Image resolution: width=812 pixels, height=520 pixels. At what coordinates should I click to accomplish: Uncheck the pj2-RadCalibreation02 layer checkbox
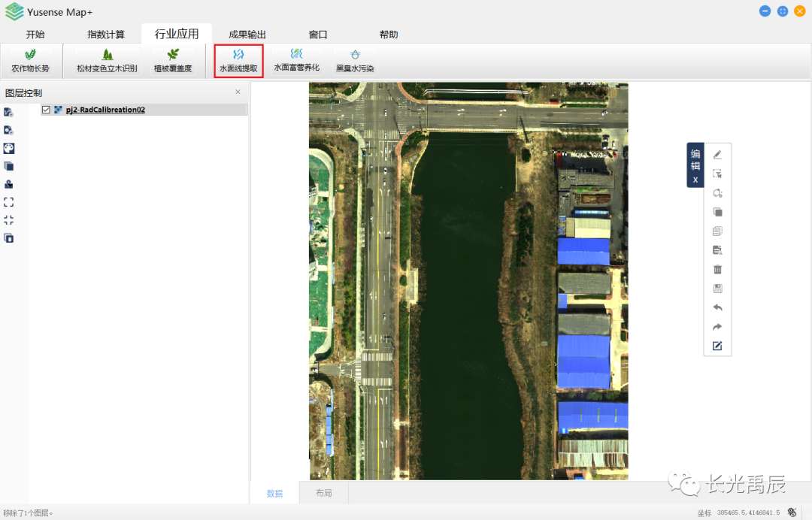[46, 110]
